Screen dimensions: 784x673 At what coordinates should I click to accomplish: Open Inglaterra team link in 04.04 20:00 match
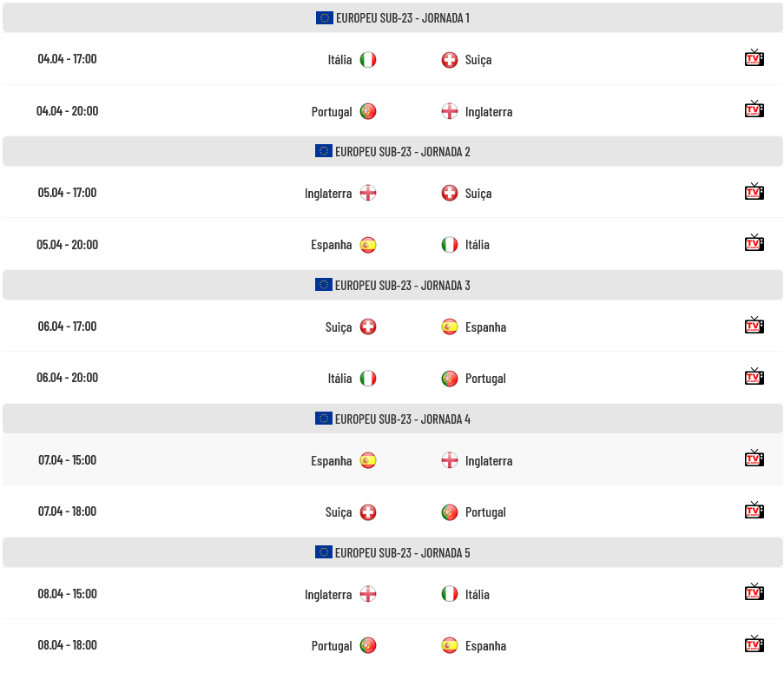tap(489, 111)
